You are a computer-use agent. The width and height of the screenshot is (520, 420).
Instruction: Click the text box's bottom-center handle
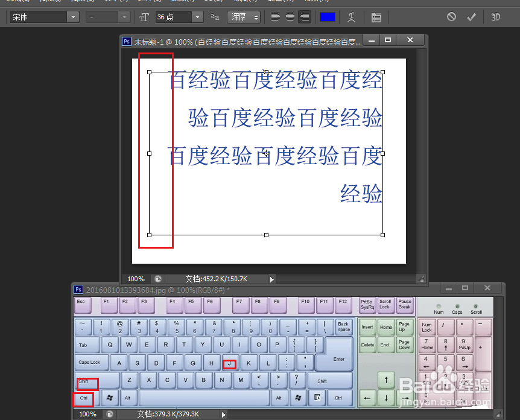click(266, 235)
